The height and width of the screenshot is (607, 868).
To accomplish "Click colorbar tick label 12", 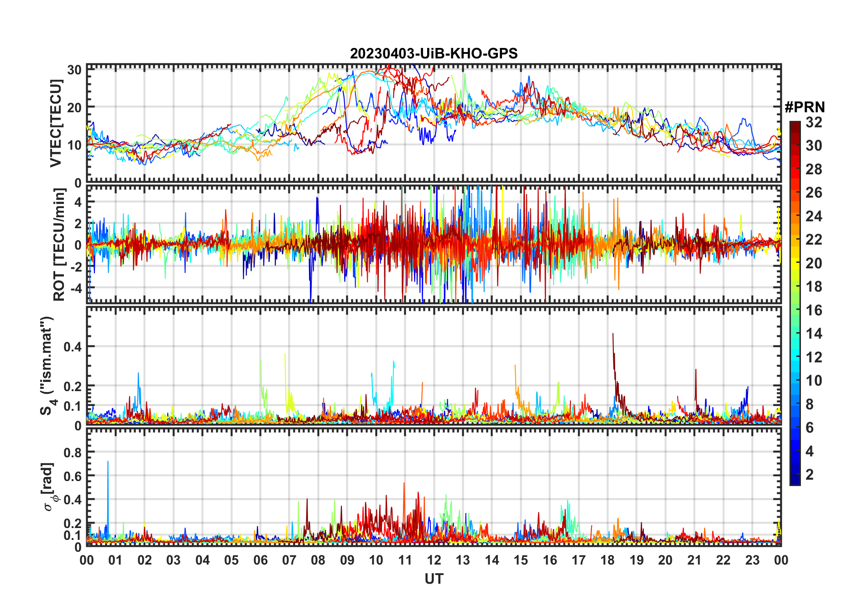I will 814,357.
